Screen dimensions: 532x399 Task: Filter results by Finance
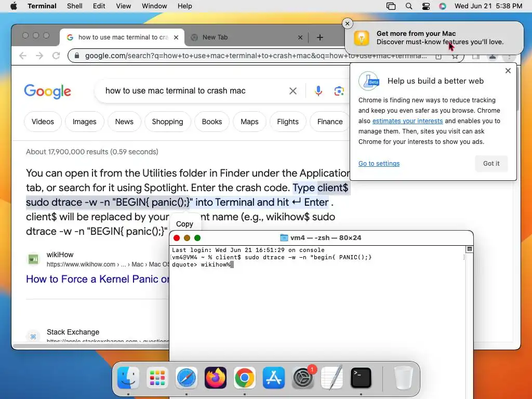click(x=330, y=122)
